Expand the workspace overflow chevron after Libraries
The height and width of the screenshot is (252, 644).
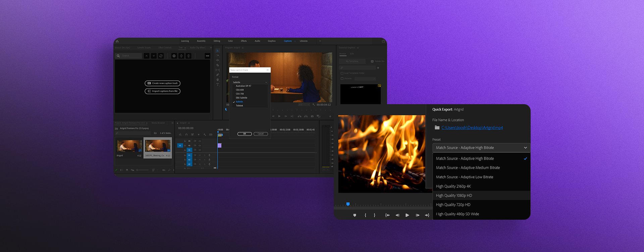pos(320,41)
